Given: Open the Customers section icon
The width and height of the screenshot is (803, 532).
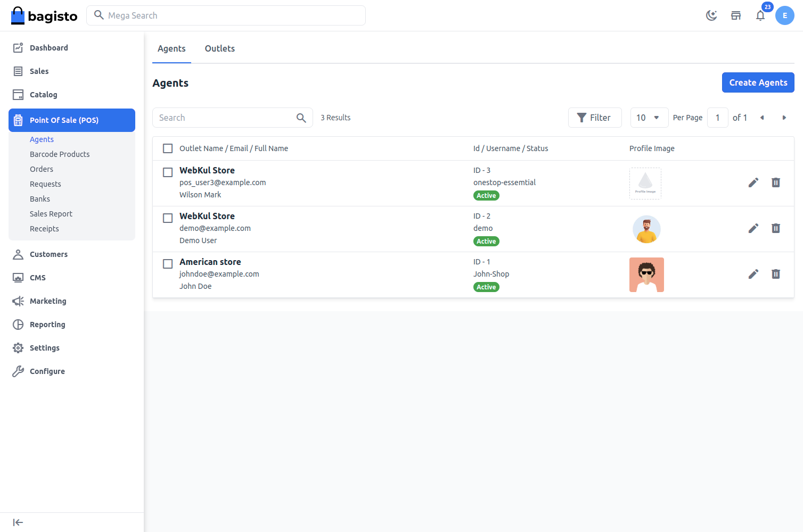Looking at the screenshot, I should coord(18,254).
